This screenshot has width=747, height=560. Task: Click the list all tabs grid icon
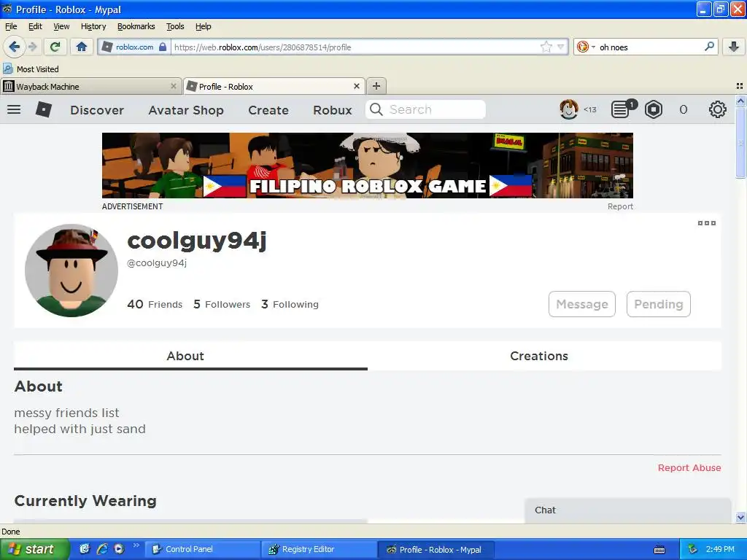(x=740, y=86)
